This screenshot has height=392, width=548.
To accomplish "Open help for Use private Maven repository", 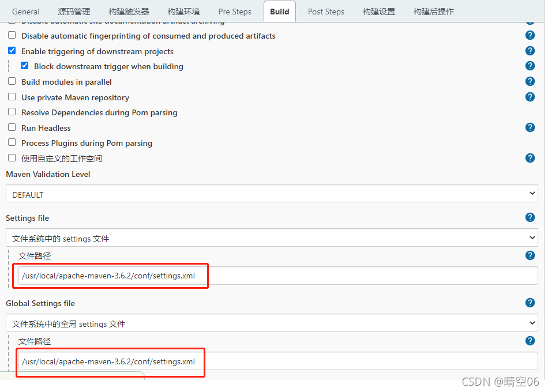I will [x=530, y=97].
